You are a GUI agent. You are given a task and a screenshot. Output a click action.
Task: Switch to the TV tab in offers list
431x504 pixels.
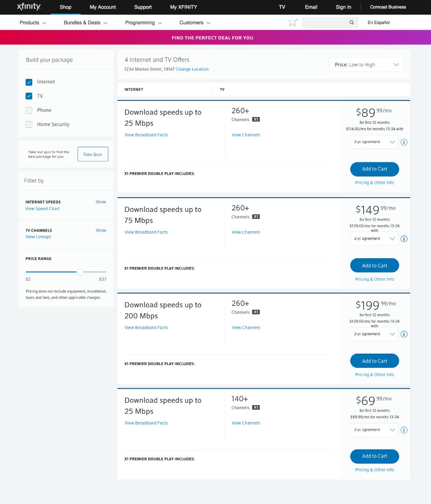point(222,89)
